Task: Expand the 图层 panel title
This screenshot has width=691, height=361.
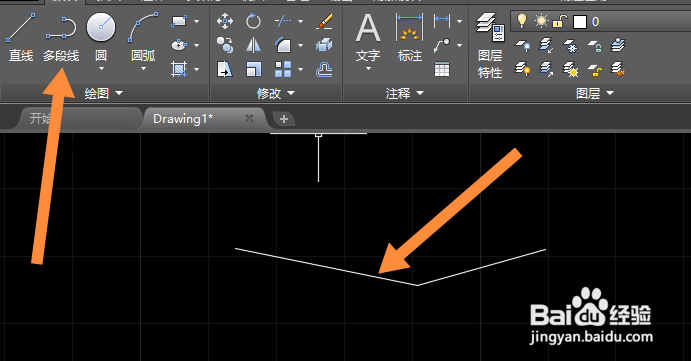Action: pyautogui.click(x=595, y=93)
